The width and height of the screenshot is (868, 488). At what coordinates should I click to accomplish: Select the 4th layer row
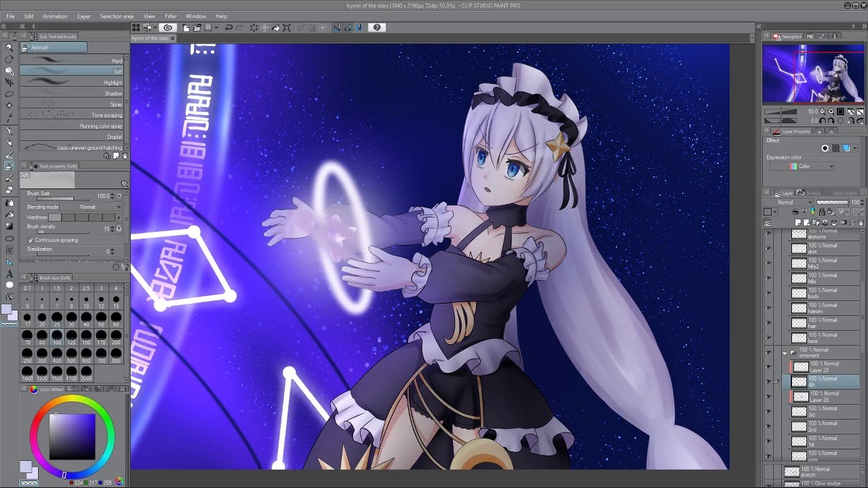coord(821,382)
